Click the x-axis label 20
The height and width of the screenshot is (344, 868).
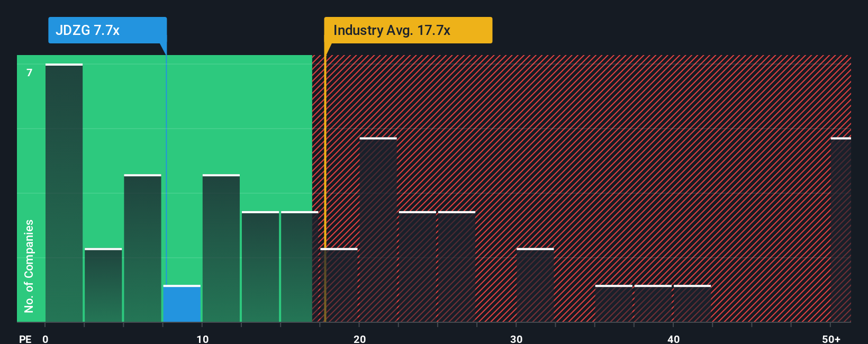point(359,339)
